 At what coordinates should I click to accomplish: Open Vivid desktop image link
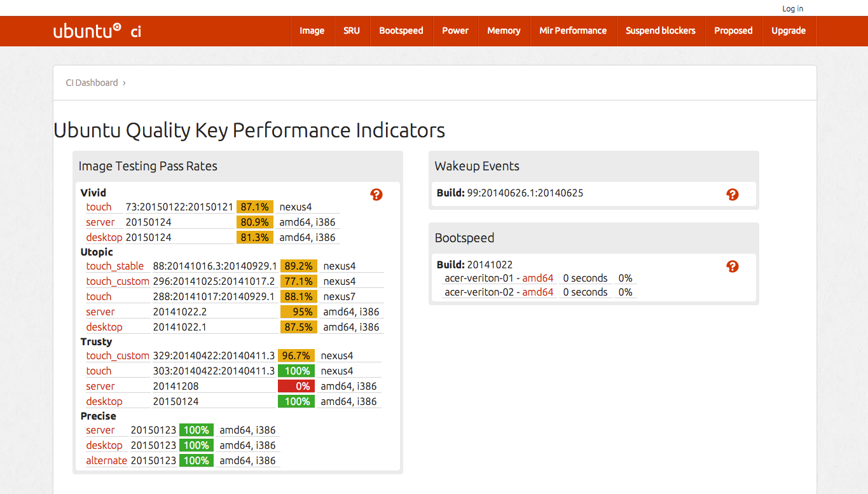tap(104, 237)
